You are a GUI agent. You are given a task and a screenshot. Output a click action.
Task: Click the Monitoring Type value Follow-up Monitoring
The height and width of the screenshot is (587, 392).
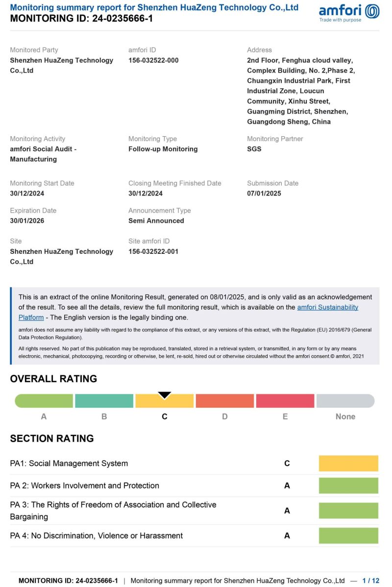click(x=163, y=149)
